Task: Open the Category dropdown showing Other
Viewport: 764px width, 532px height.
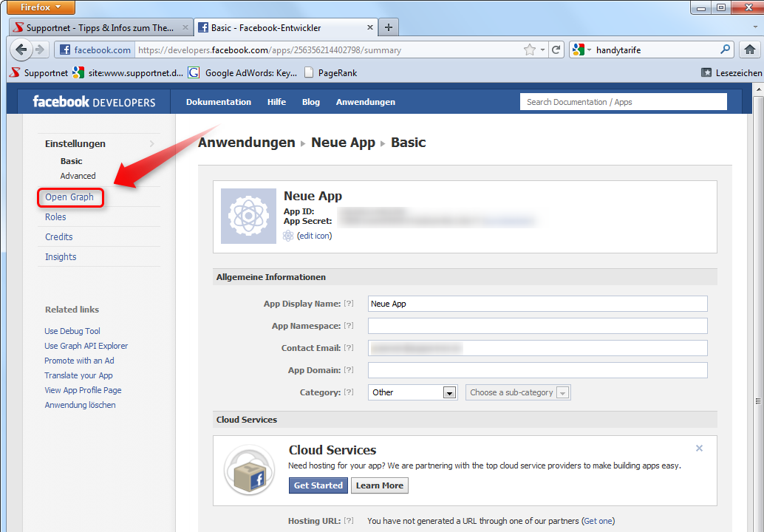Action: pos(412,392)
